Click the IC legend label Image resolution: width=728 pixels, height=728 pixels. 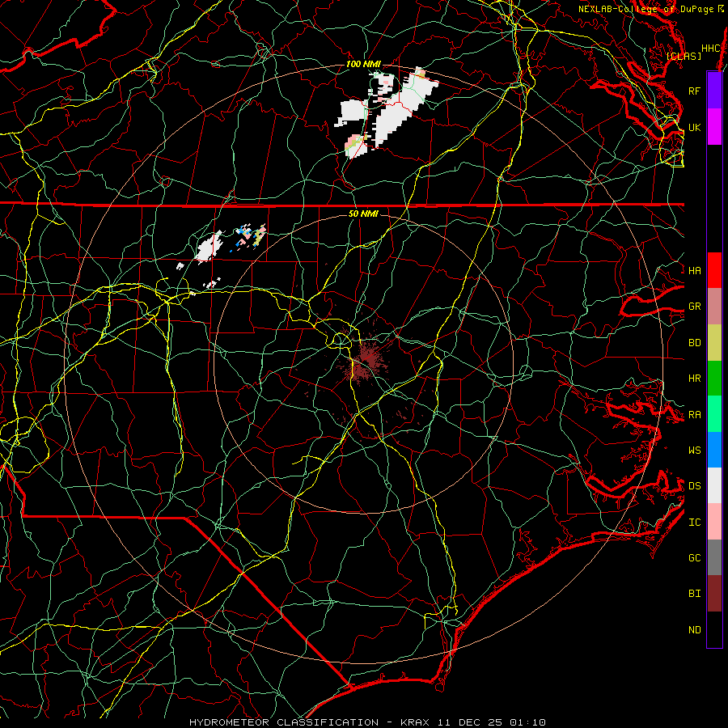coord(694,523)
